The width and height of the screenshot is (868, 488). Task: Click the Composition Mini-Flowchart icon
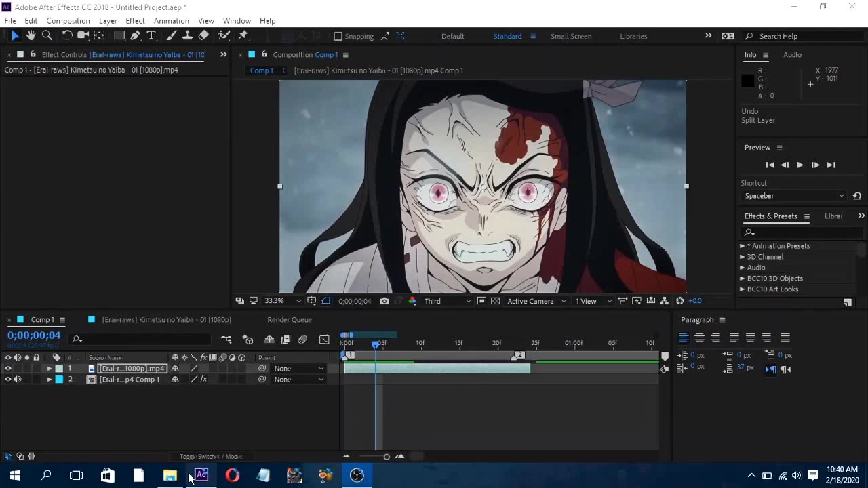[226, 339]
